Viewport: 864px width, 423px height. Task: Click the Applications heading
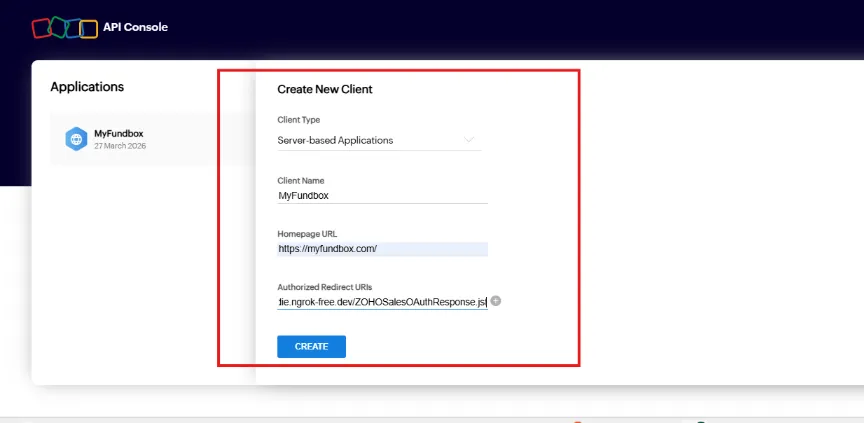click(87, 87)
